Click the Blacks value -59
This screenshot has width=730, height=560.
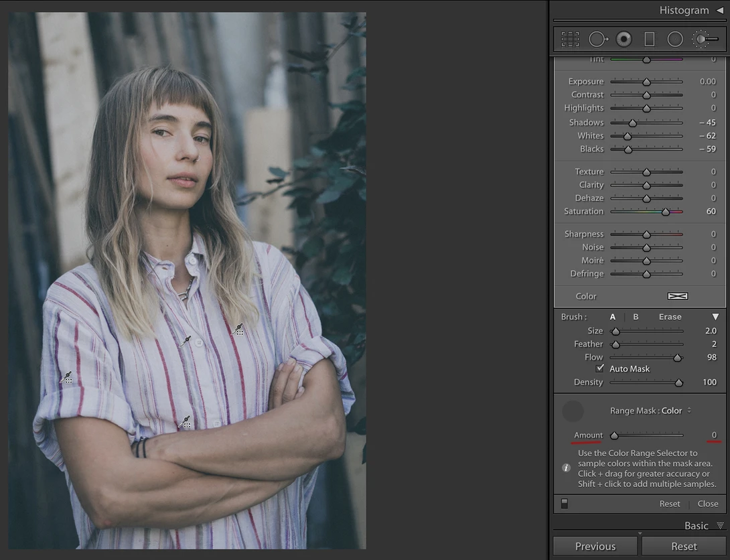click(x=708, y=149)
